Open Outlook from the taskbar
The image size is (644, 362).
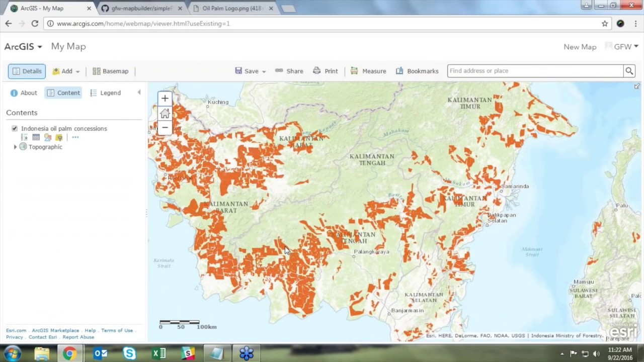coord(100,353)
